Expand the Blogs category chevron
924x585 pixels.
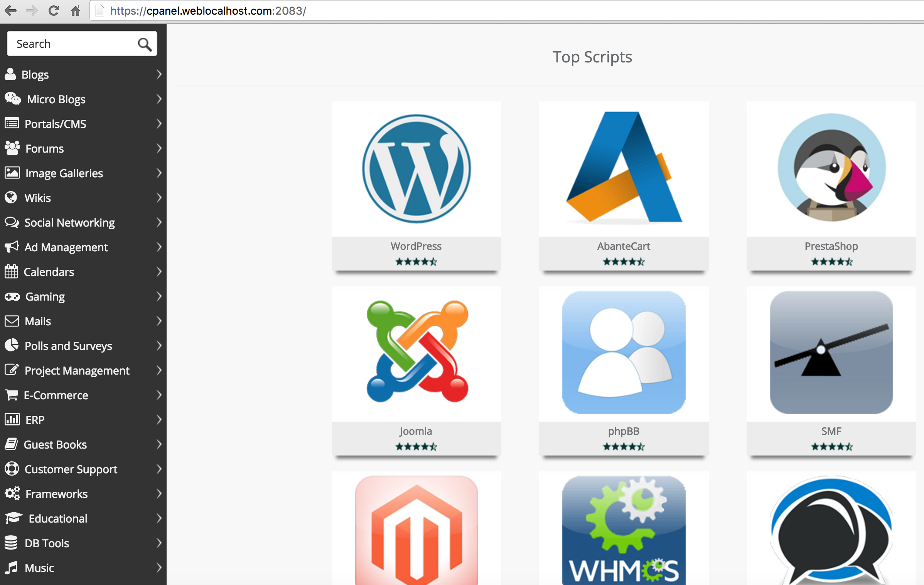tap(159, 74)
